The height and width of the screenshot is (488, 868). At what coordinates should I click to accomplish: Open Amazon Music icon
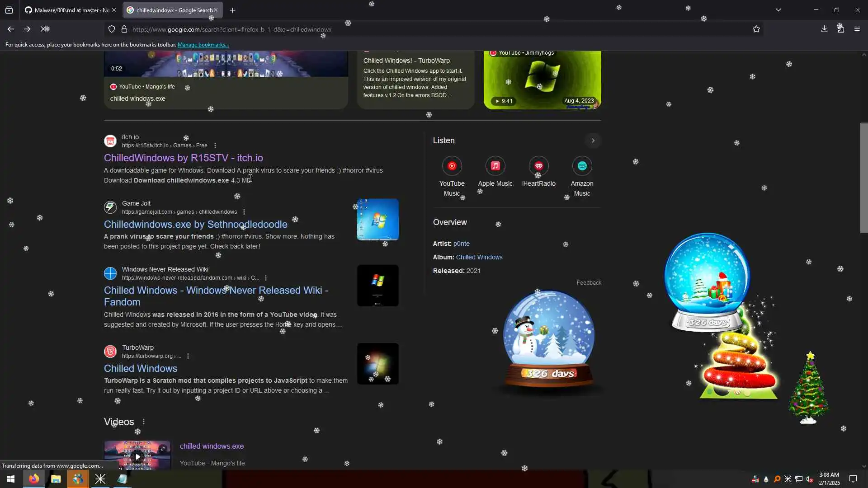(x=582, y=166)
